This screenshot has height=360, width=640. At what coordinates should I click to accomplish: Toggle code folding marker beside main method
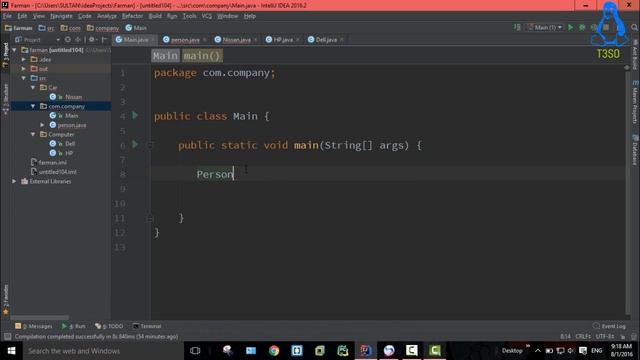click(150, 145)
